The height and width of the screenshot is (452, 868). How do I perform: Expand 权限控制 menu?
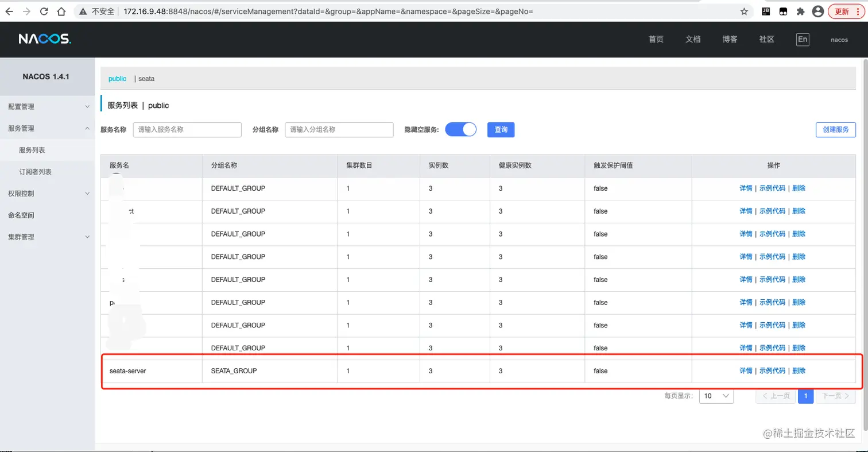47,194
